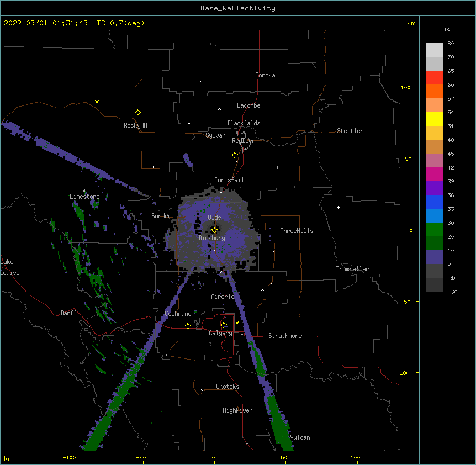The image size is (476, 465).
Task: Click the yellow diamond marker below Cochrane
Action: (x=188, y=326)
